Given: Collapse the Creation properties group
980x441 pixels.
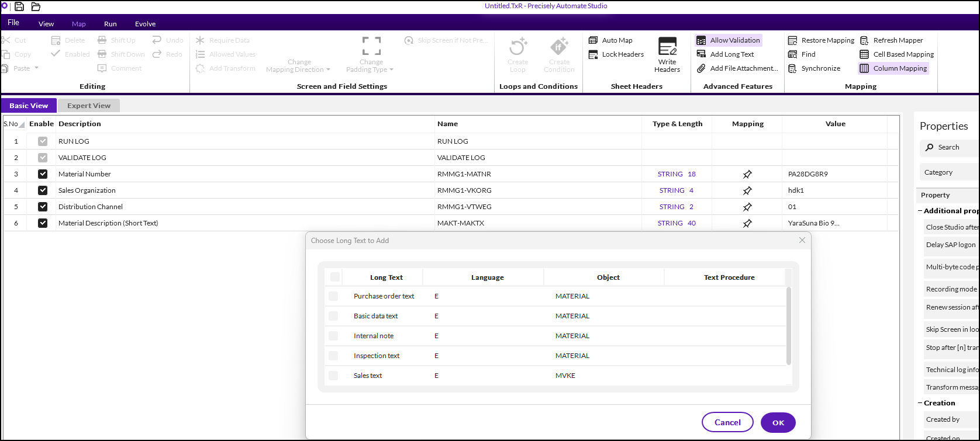Looking at the screenshot, I should (920, 403).
